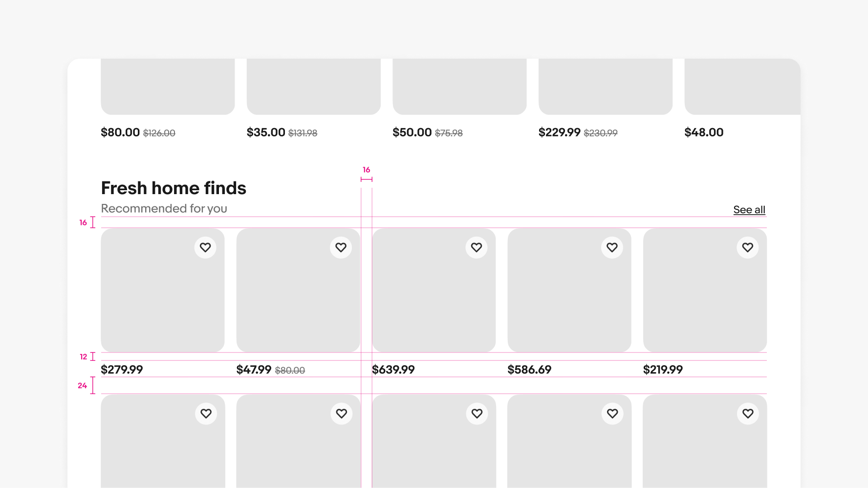Screen dimensions: 868x488
Task: Open the $35.00 product thumbnail
Action: click(x=313, y=86)
